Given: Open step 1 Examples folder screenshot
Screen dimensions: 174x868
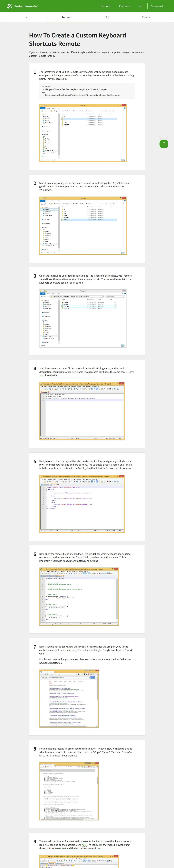Looking at the screenshot, I should [83, 133].
